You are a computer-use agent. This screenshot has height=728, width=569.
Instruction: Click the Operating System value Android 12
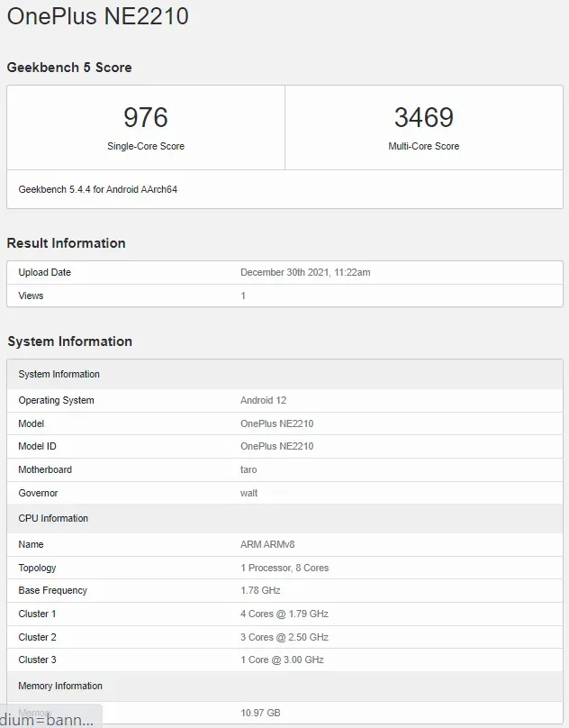click(263, 400)
